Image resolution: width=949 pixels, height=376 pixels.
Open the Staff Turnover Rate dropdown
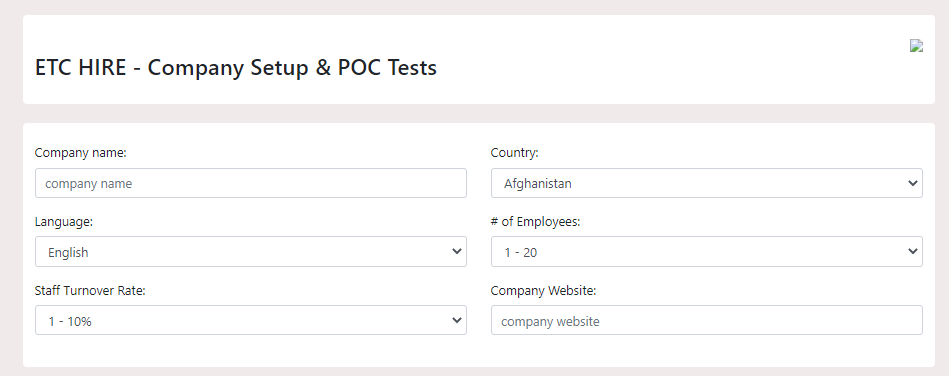pos(251,320)
